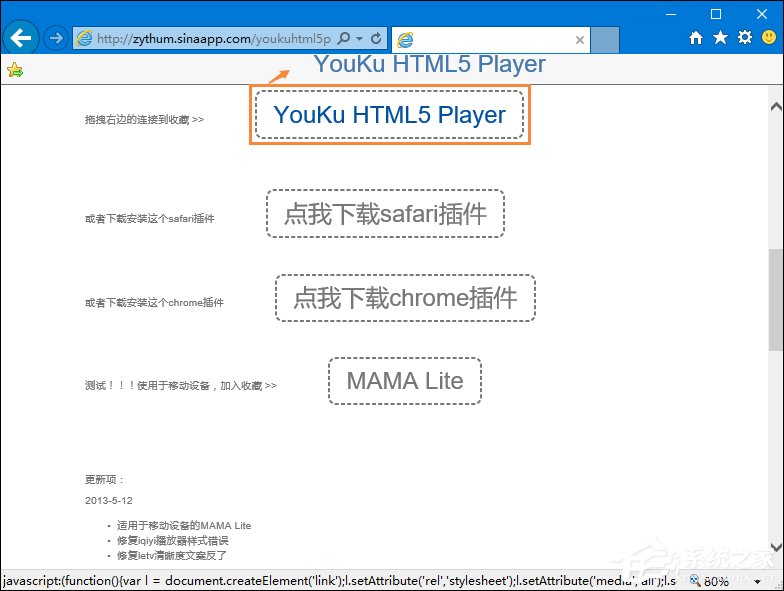
Task: Click the date text 2013-5-12
Action: tap(108, 500)
